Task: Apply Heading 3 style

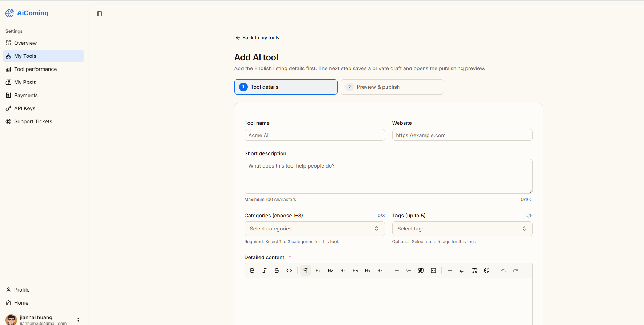Action: click(x=343, y=270)
